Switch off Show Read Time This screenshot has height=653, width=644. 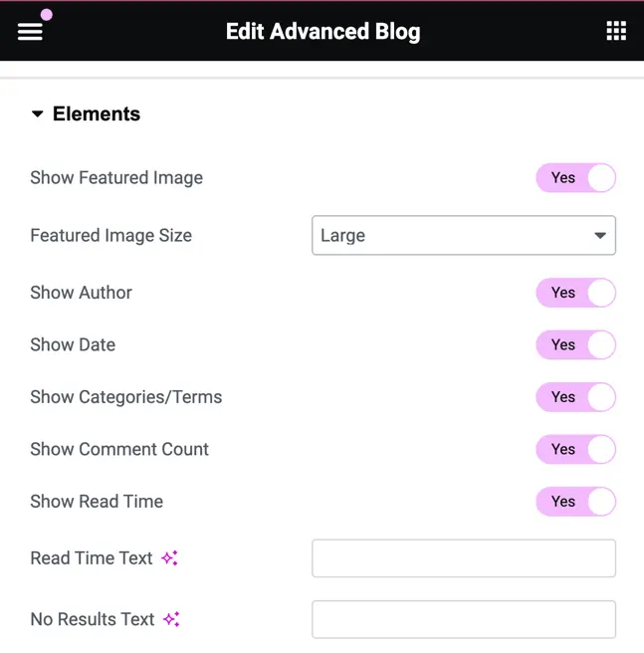575,502
